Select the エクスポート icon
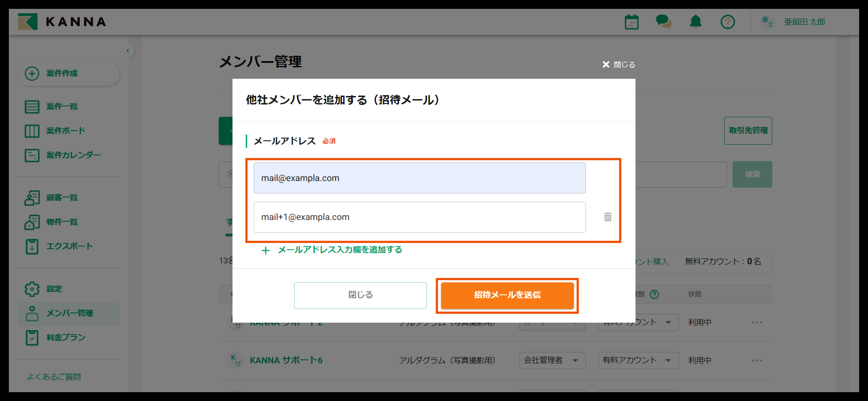This screenshot has width=868, height=401. coord(32,246)
